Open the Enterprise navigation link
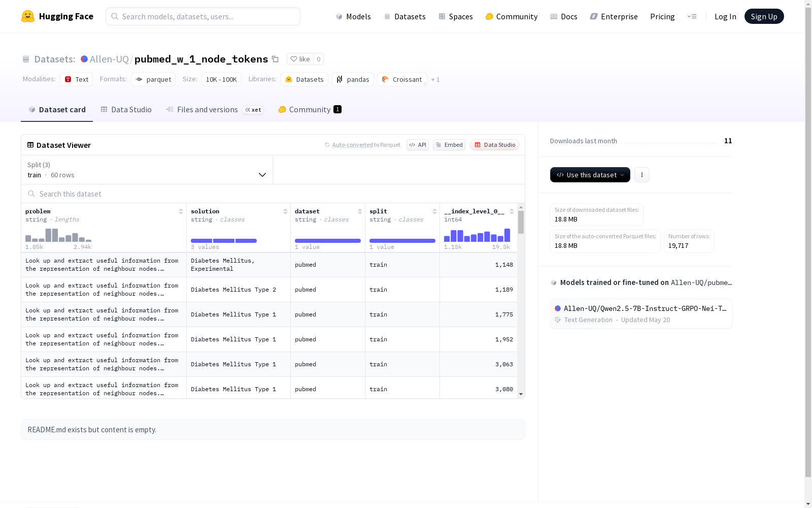 (x=614, y=16)
